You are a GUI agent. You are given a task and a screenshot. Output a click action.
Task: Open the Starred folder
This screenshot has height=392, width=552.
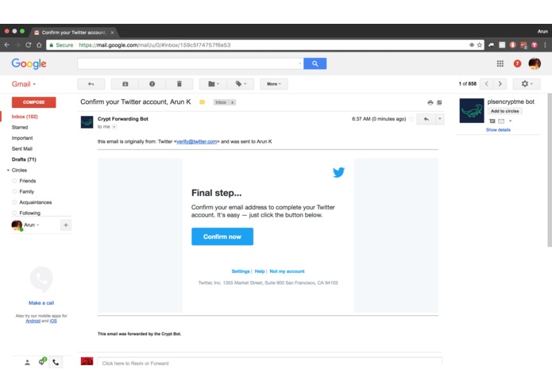coord(20,127)
